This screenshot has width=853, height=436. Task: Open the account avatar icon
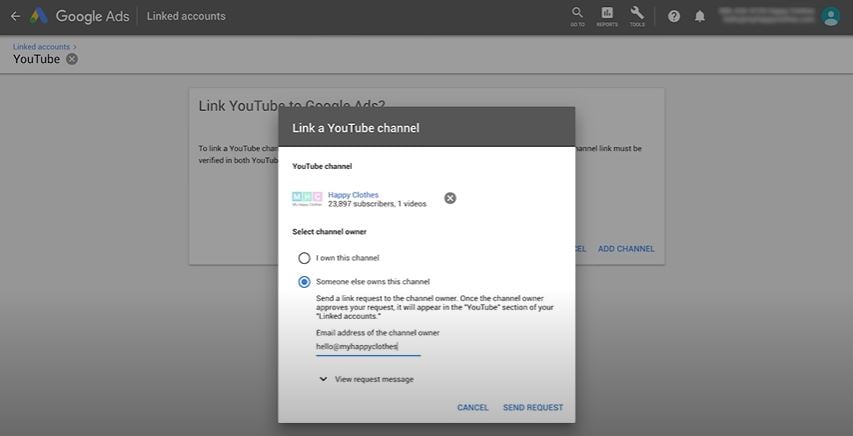tap(831, 16)
